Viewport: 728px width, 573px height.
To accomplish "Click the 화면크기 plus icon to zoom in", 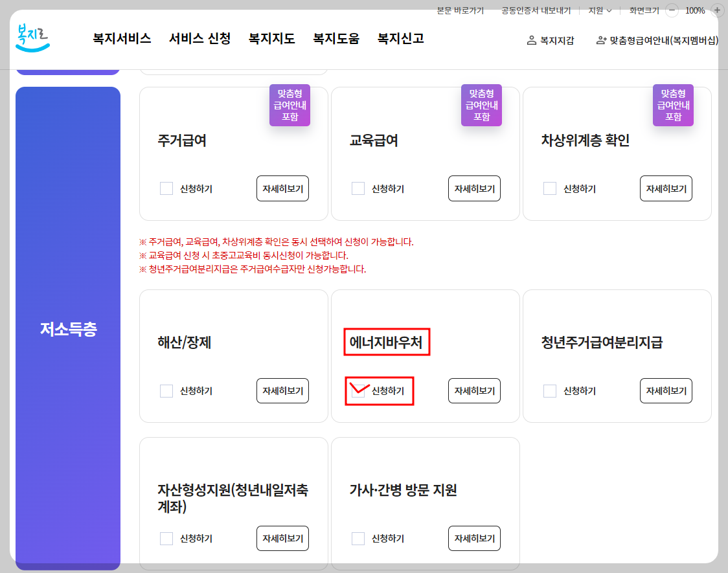I will pyautogui.click(x=716, y=10).
